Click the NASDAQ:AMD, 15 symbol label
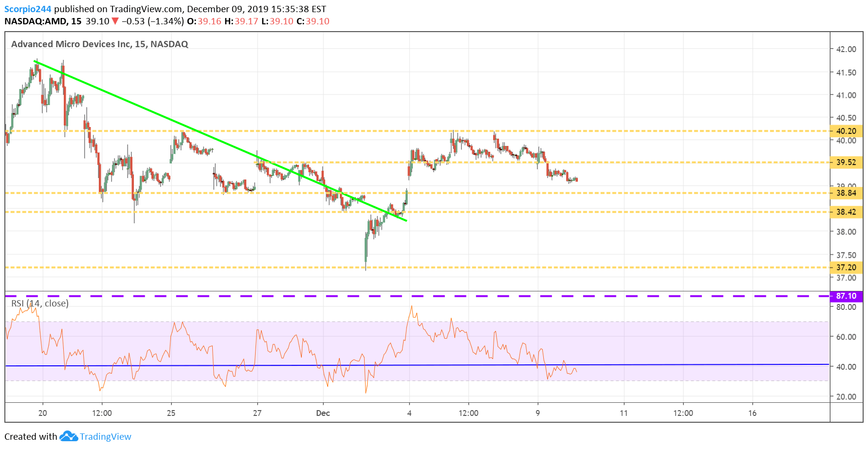 coord(43,21)
